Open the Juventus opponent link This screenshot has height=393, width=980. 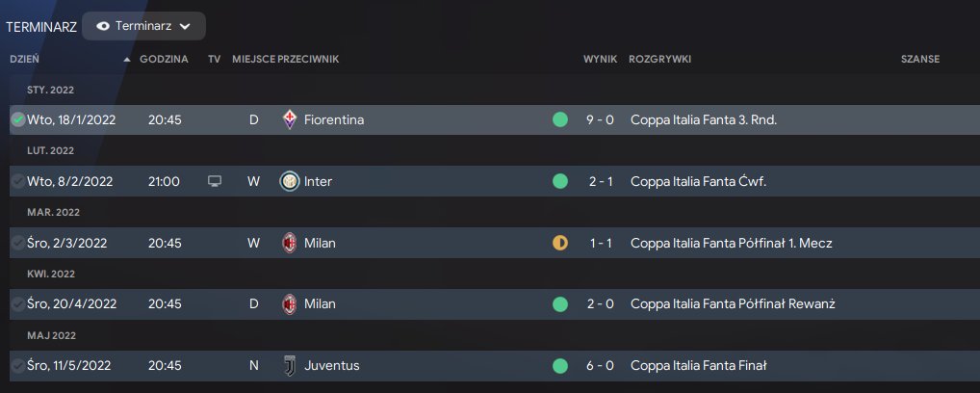click(x=331, y=365)
